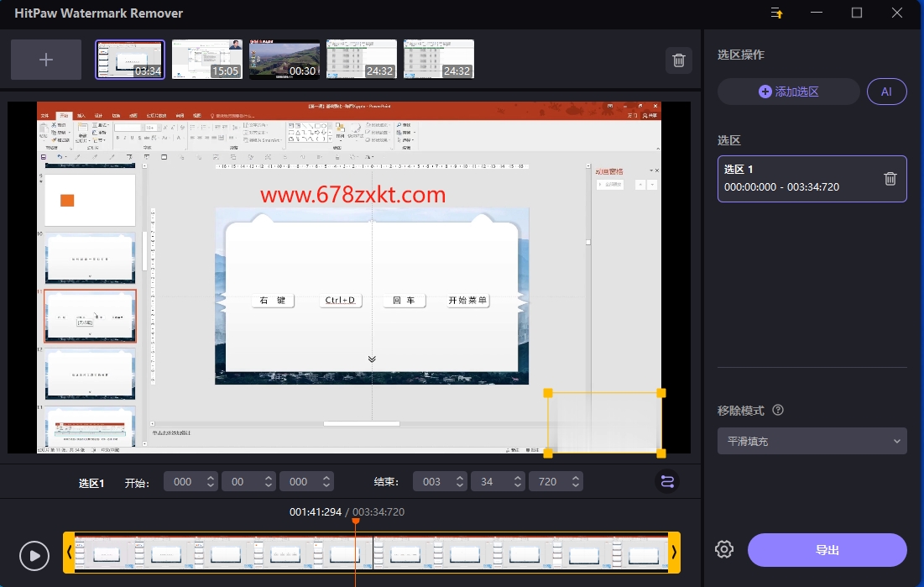Screen dimensions: 924x587
Task: Click the loop/sync icon next to end time
Action: (x=667, y=481)
